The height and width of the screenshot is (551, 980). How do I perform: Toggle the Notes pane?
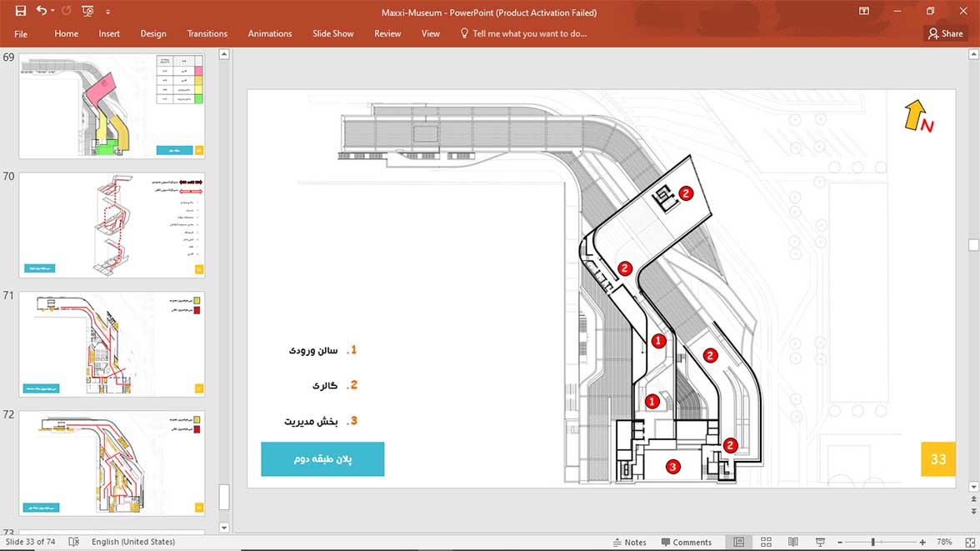pyautogui.click(x=629, y=542)
